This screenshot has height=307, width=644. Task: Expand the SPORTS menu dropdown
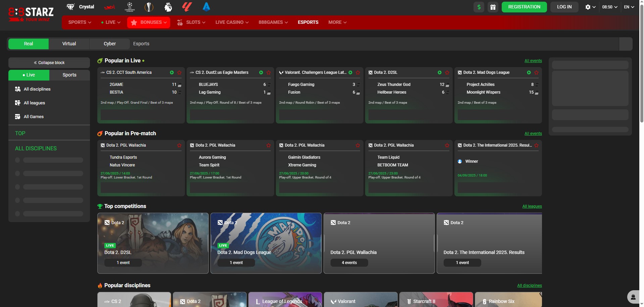click(x=80, y=22)
